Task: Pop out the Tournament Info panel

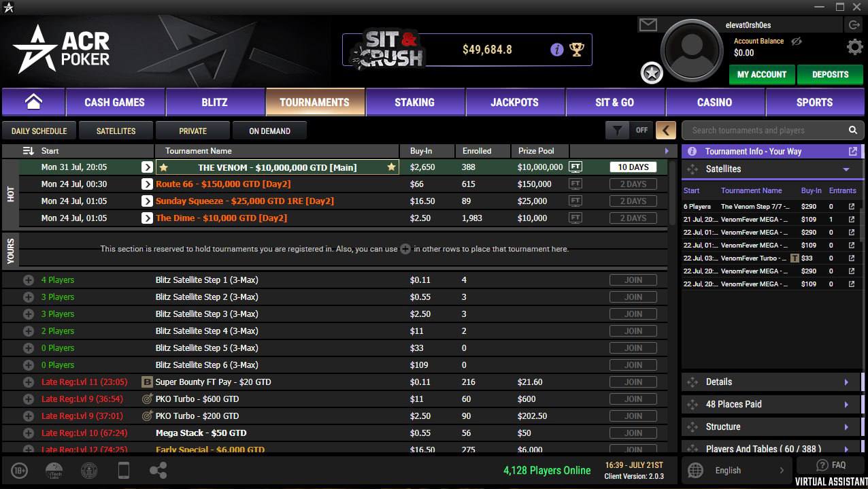Action: point(853,152)
